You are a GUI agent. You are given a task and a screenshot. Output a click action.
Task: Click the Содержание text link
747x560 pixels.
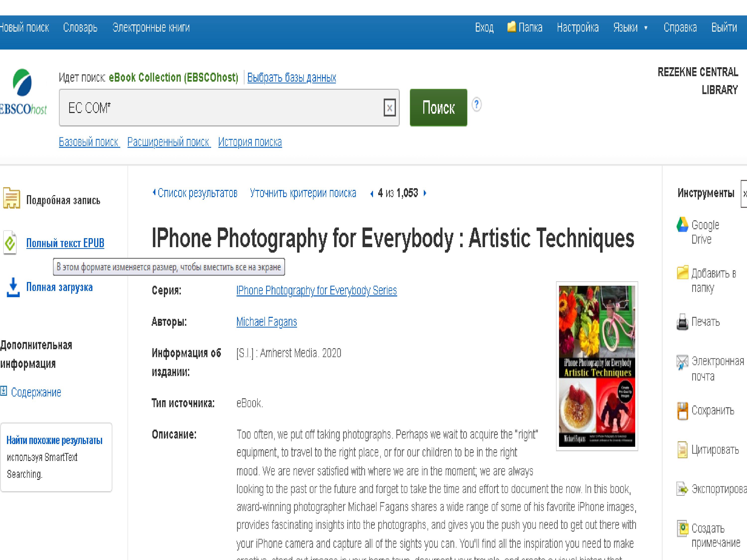(36, 392)
